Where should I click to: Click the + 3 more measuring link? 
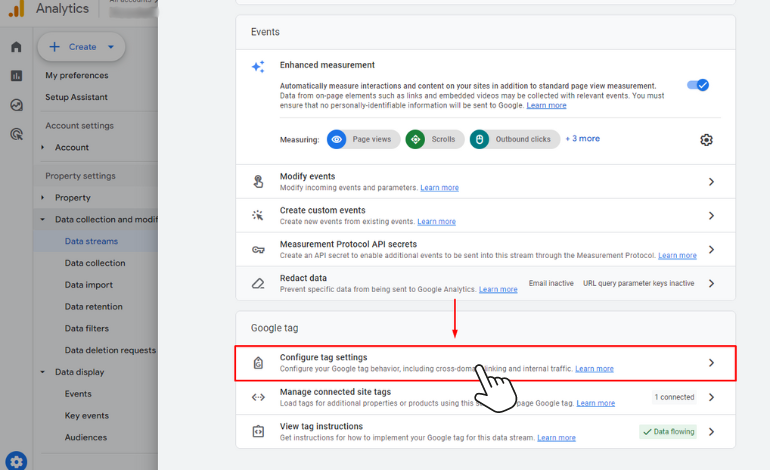click(582, 138)
